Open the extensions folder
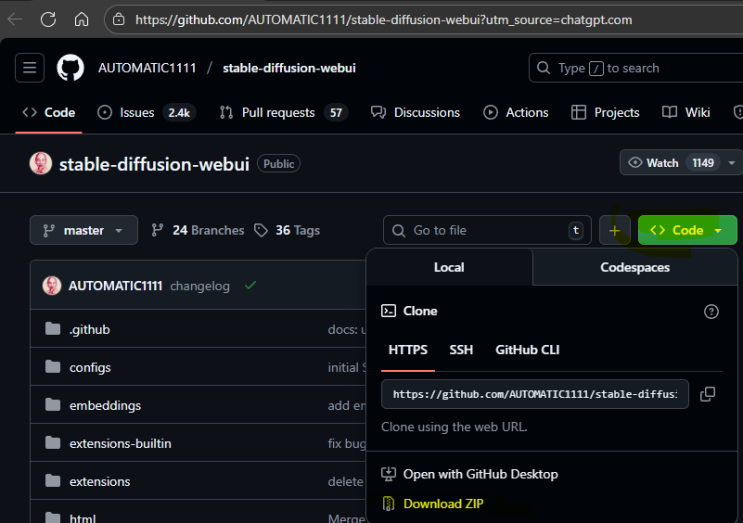The width and height of the screenshot is (743, 523). [100, 481]
